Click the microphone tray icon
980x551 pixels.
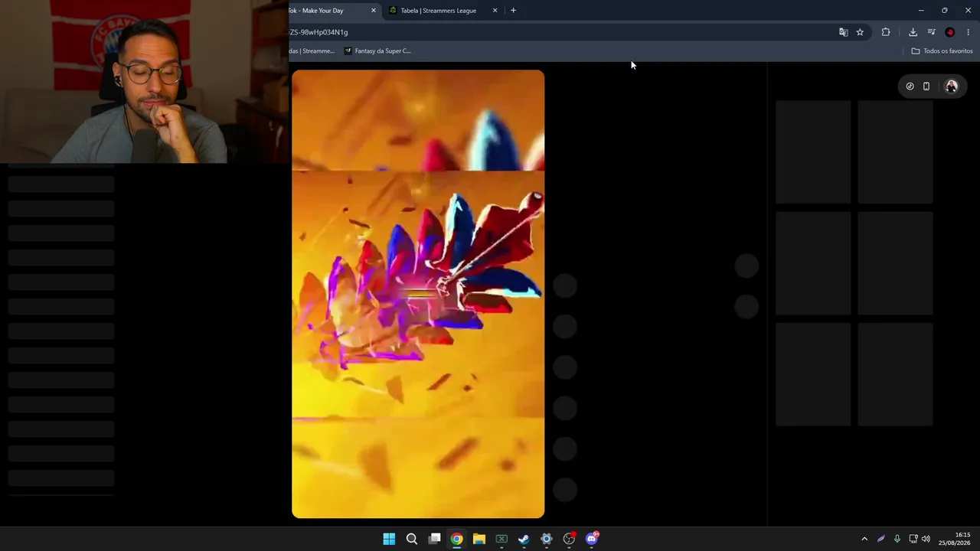click(x=897, y=539)
